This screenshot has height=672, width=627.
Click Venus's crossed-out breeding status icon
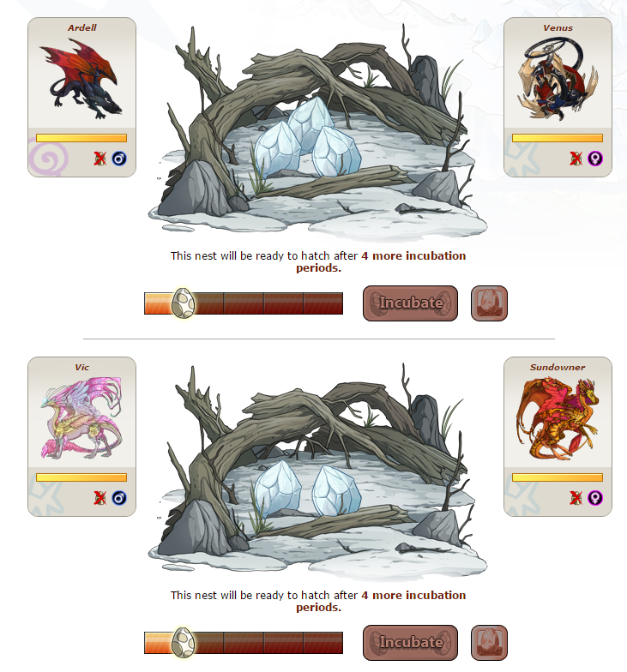[576, 159]
